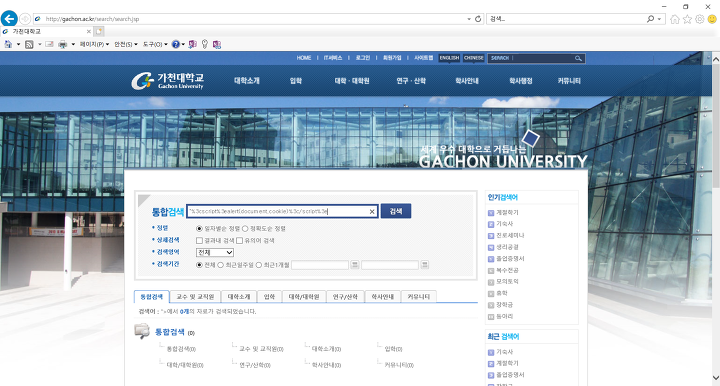Check the 결과내 검색 checkbox
This screenshot has width=720, height=386.
tap(199, 241)
